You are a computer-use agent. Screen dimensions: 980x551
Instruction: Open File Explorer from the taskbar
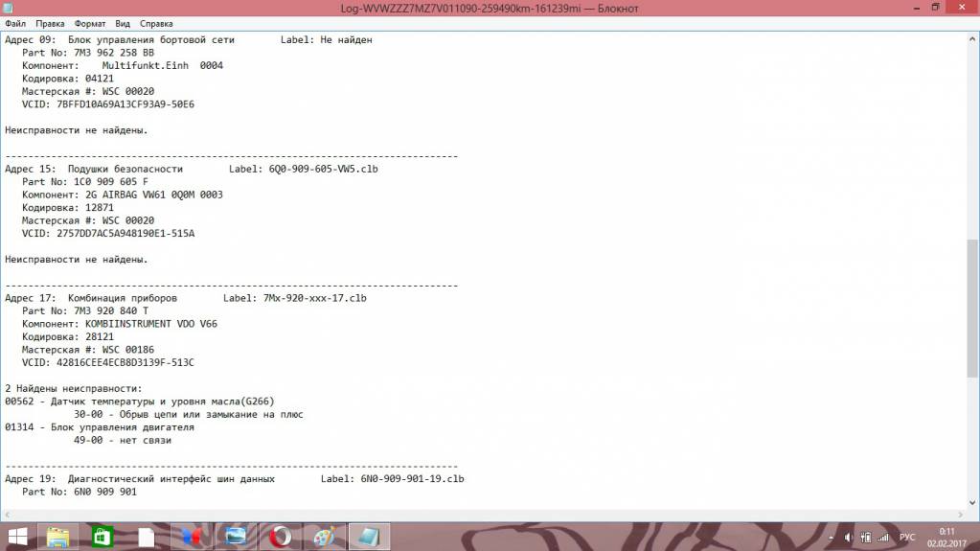click(58, 537)
